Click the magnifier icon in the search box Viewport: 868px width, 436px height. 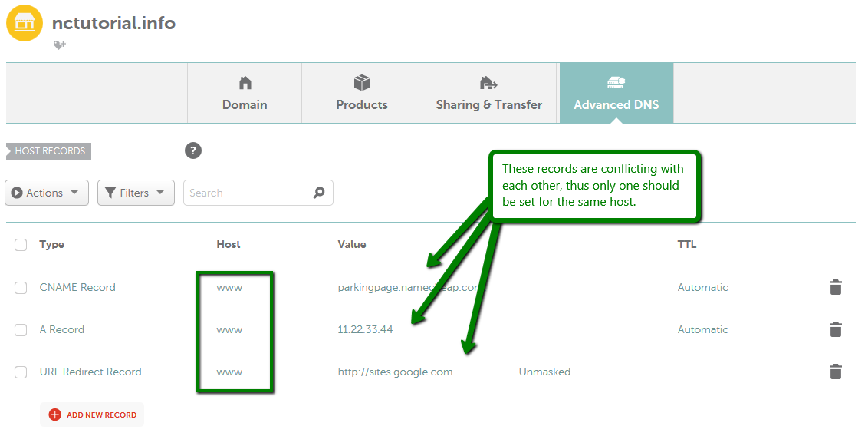pyautogui.click(x=319, y=193)
